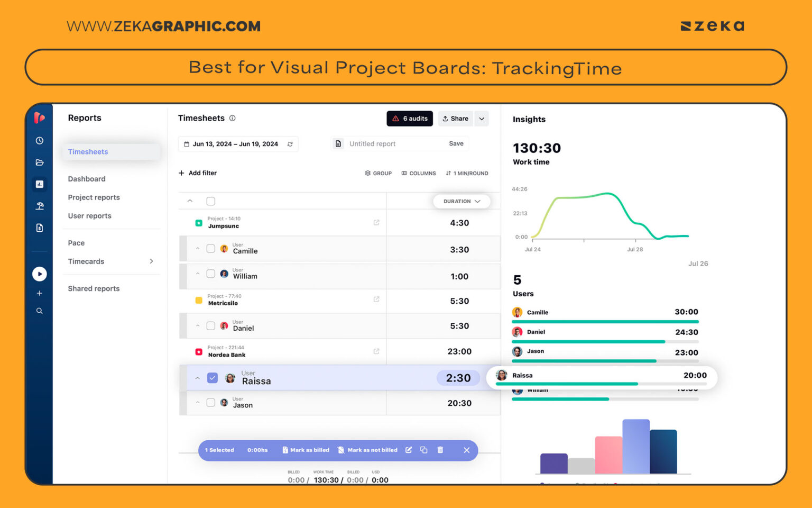
Task: Open the time tracking clock icon in sidebar
Action: 40,141
